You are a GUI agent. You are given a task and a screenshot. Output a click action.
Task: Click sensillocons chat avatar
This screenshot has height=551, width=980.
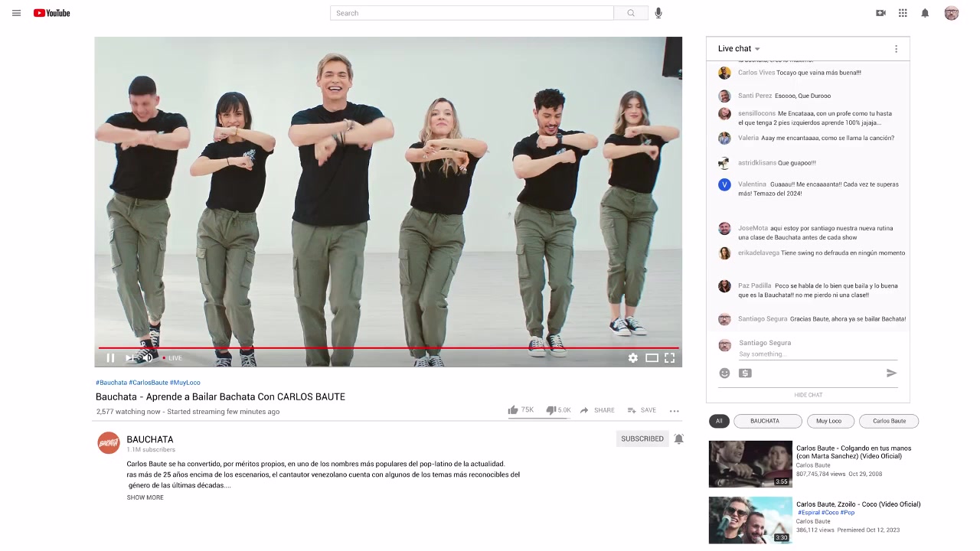[724, 113]
